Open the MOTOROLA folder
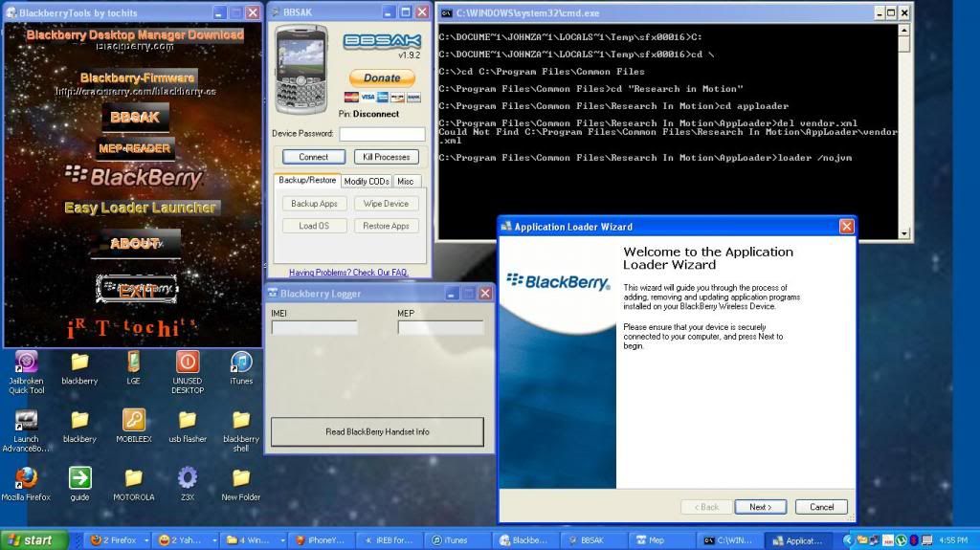This screenshot has height=550, width=980. click(133, 479)
